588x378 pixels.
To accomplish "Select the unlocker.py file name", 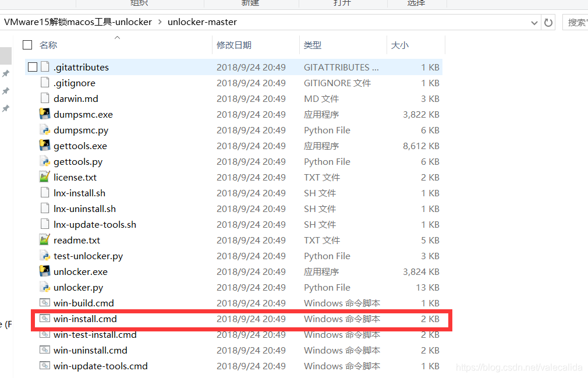I will pyautogui.click(x=79, y=288).
